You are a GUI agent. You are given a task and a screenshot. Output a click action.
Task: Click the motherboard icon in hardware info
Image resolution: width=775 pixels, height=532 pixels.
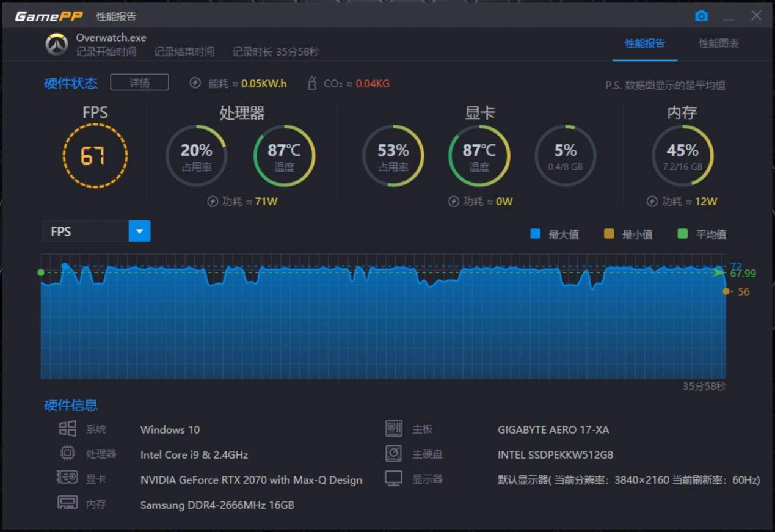coord(394,429)
